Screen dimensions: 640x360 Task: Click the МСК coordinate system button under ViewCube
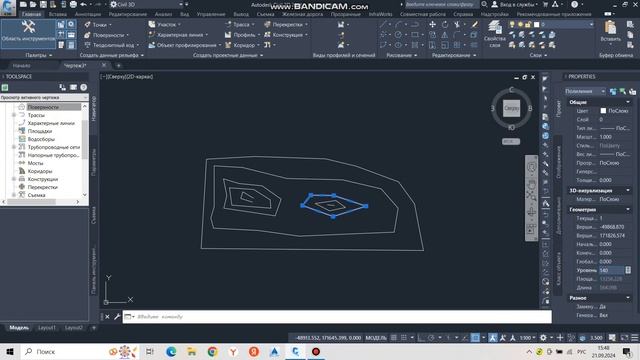click(511, 141)
